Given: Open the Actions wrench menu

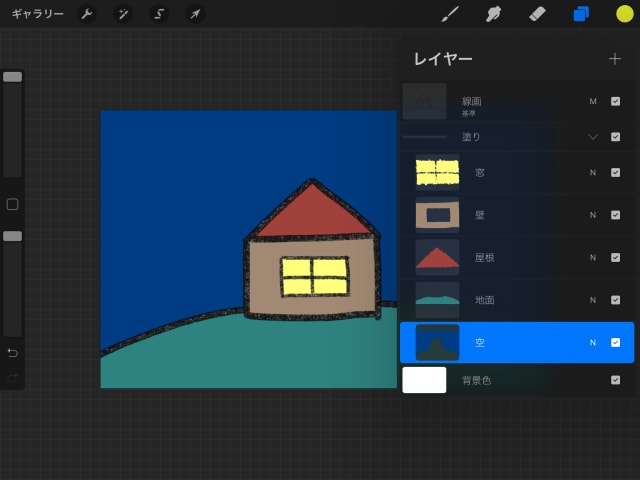Looking at the screenshot, I should (x=87, y=14).
